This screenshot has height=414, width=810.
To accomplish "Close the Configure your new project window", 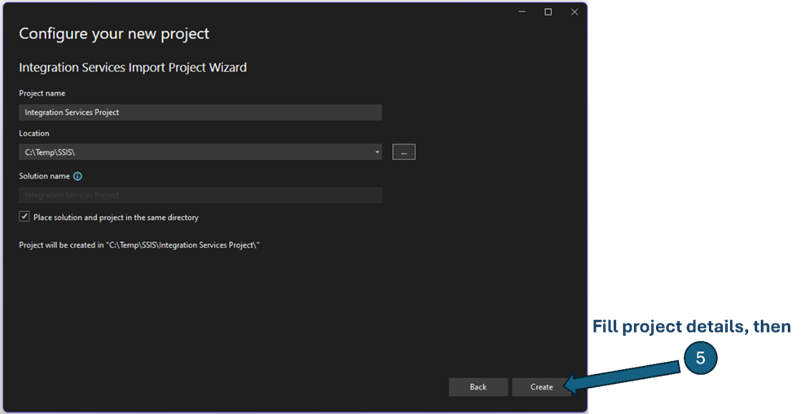I will [574, 12].
